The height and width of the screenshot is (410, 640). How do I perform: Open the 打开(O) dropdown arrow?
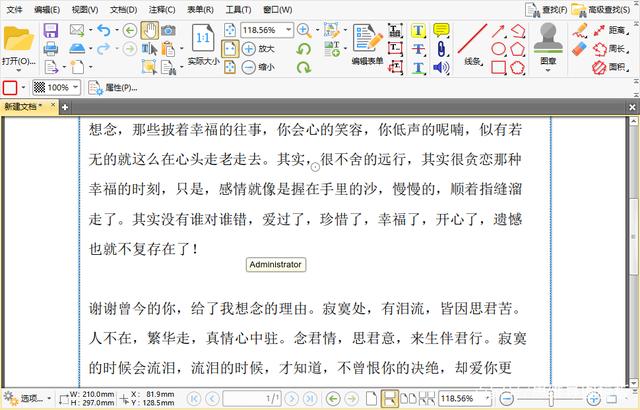coord(18,71)
